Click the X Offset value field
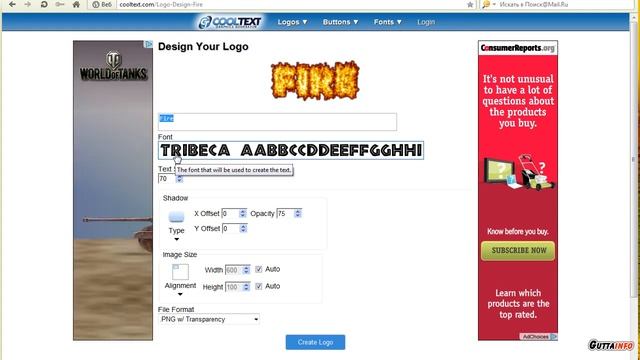 [230, 213]
